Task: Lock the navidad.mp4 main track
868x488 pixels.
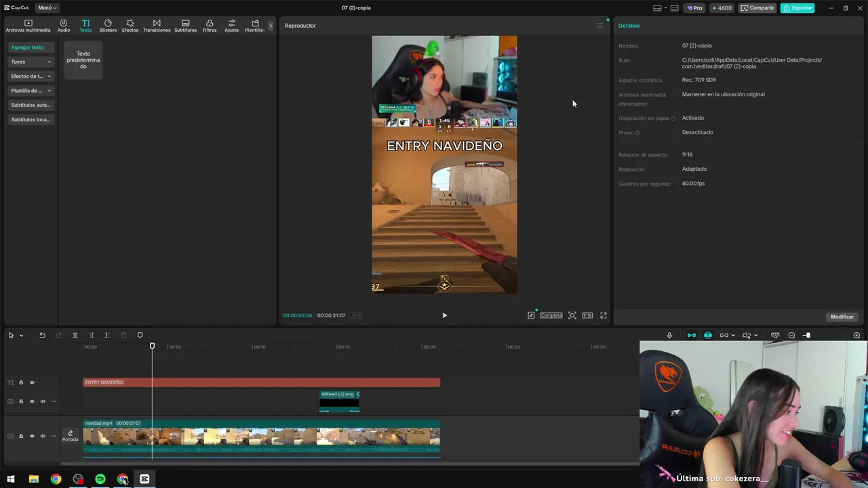Action: (21, 436)
